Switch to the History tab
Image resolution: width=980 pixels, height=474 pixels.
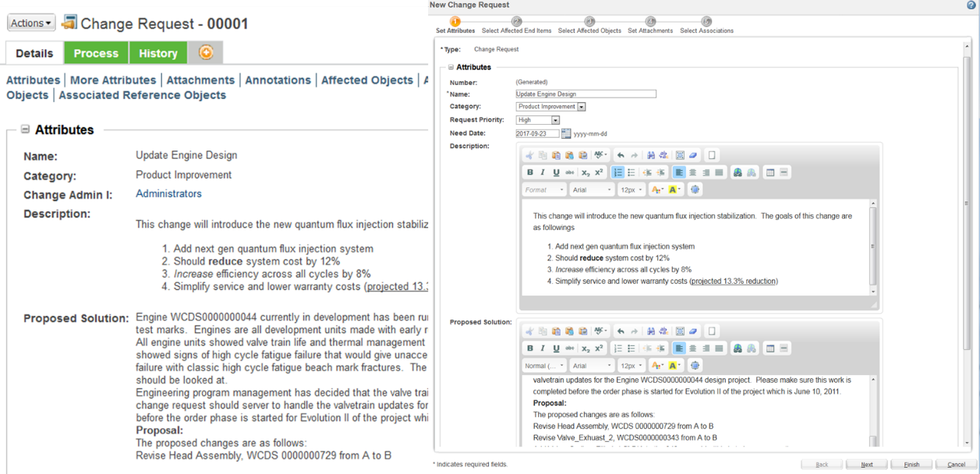[x=158, y=53]
